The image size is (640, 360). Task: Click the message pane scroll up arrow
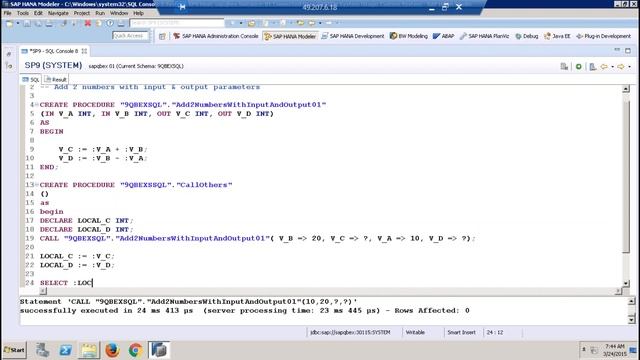coord(631,301)
